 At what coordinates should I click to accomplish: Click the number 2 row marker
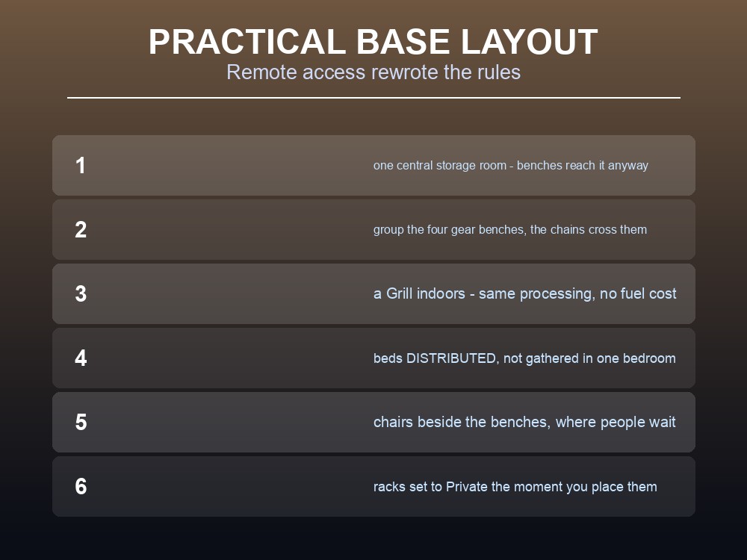coord(81,229)
